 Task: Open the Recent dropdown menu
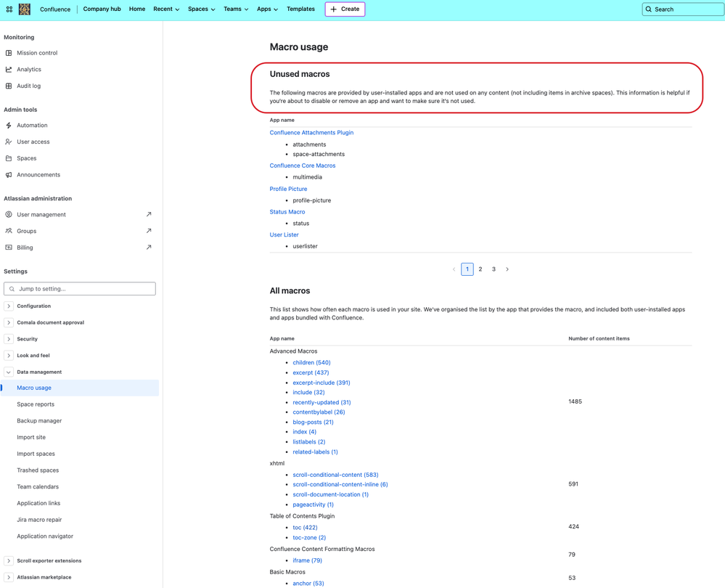point(166,9)
